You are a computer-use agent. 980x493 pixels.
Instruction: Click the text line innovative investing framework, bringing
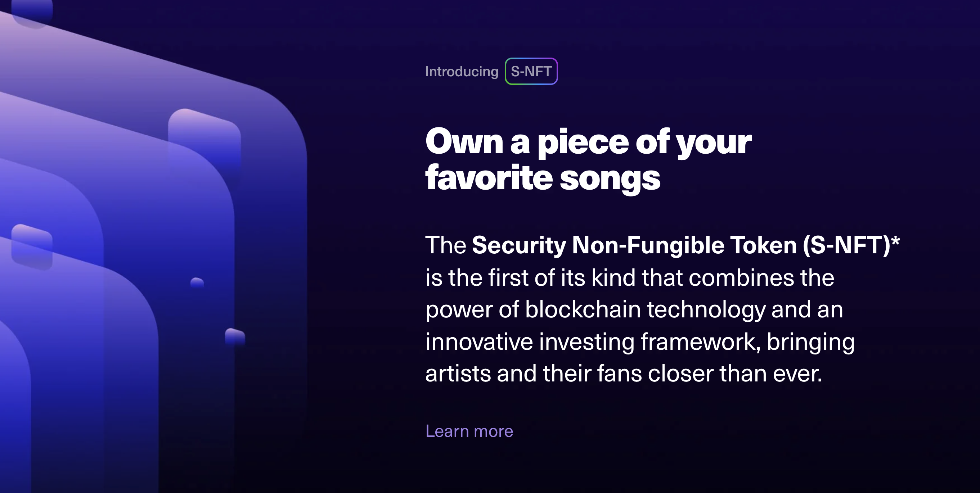pos(640,342)
